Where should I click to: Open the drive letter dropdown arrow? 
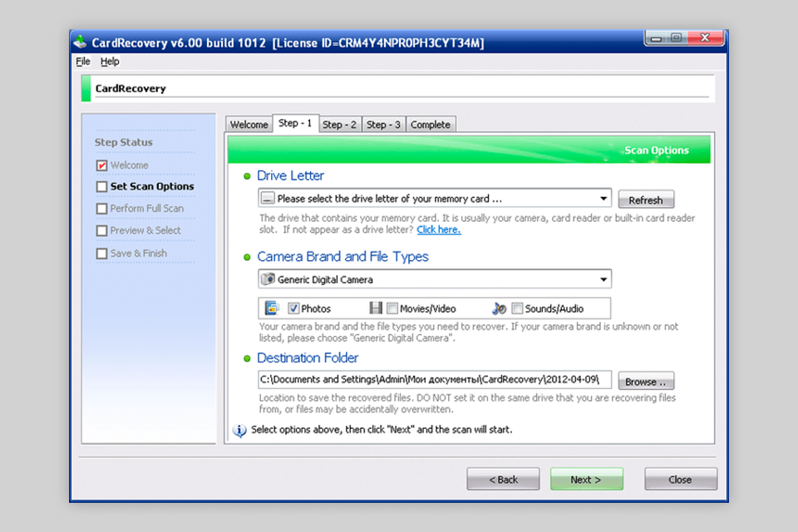point(603,198)
